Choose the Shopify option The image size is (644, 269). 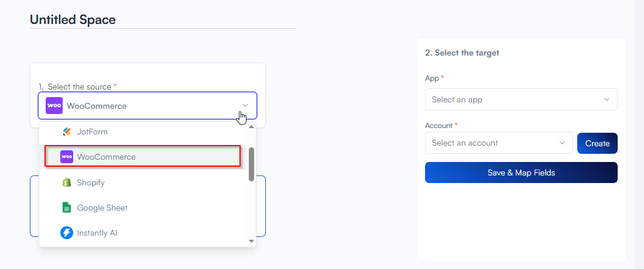point(91,182)
